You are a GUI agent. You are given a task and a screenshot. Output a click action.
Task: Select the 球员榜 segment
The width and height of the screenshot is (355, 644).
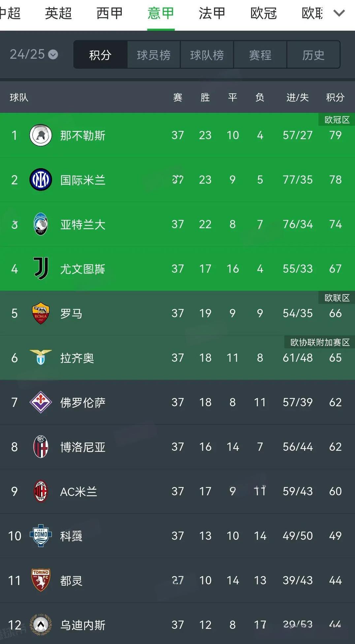tap(154, 55)
